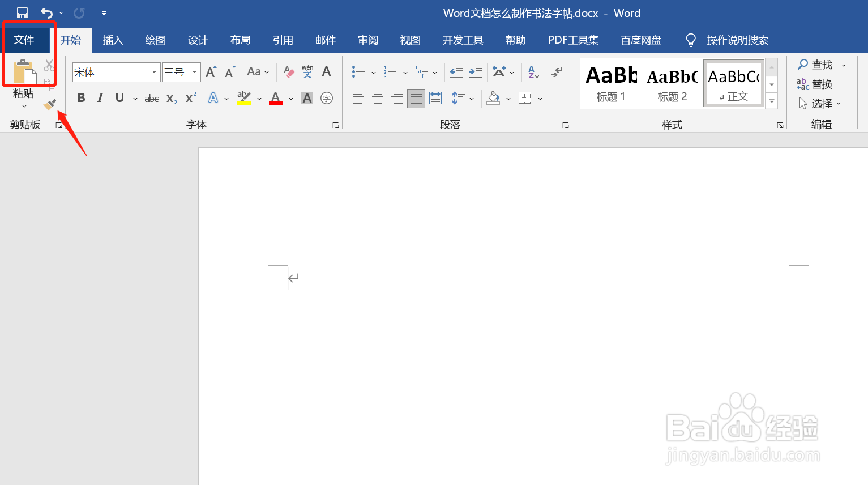Open the font name combo box 宋体
Viewport: 868px width, 485px height.
tap(116, 72)
